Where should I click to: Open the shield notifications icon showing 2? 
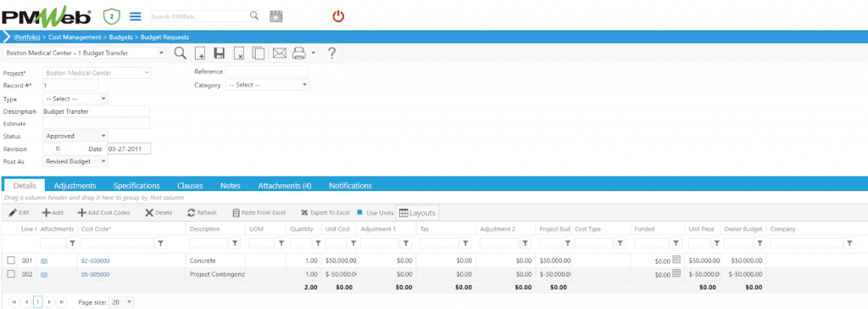pyautogui.click(x=112, y=16)
